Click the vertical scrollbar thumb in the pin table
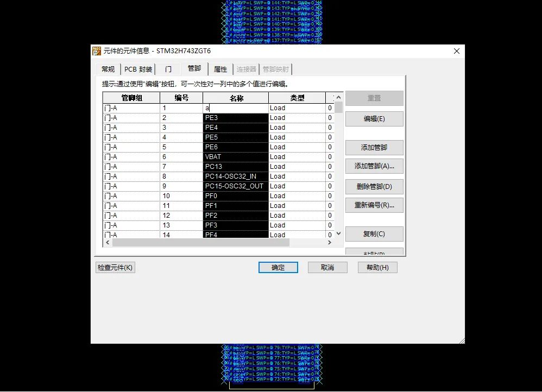 pyautogui.click(x=339, y=108)
